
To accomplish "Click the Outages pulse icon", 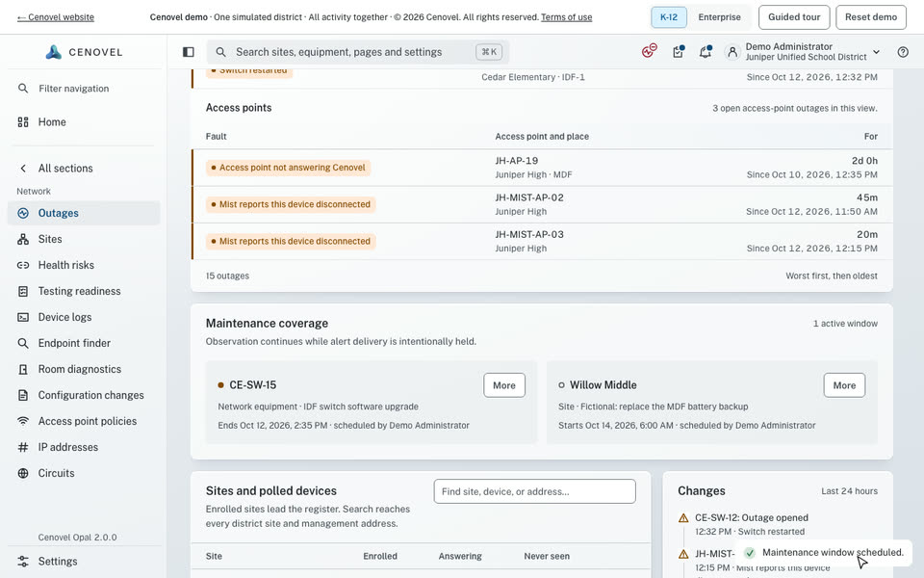I will point(23,213).
